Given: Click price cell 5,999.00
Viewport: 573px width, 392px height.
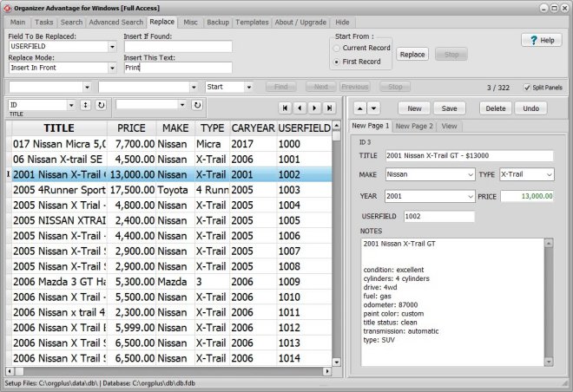Looking at the screenshot, I should (x=132, y=328).
